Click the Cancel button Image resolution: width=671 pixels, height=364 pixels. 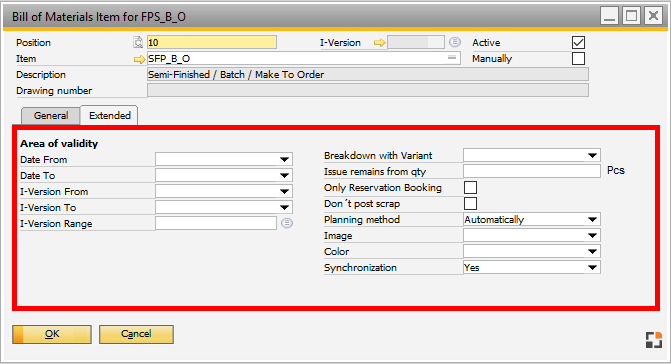136,334
